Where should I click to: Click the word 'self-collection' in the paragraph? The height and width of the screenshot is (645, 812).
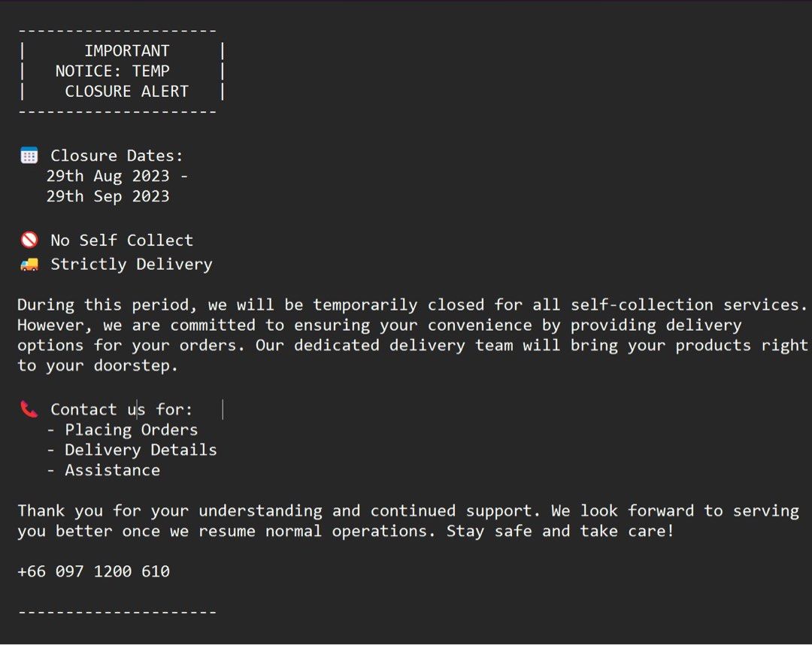coord(641,304)
